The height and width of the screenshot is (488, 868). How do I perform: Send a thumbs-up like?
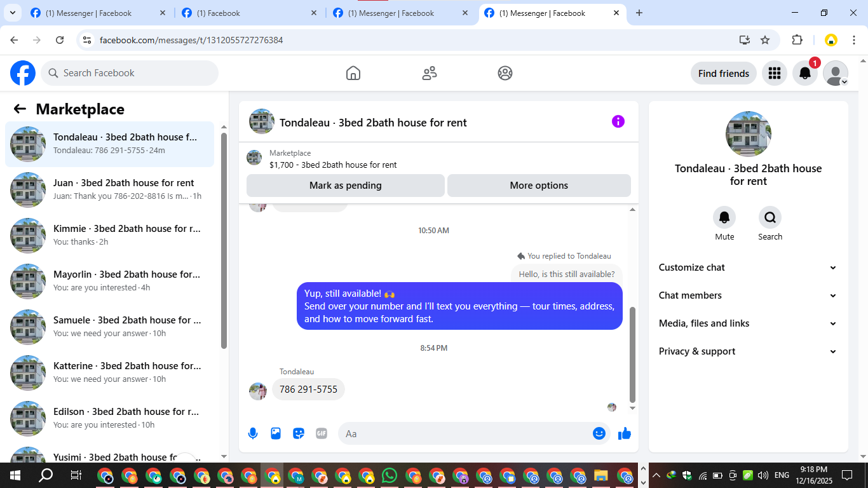pos(625,433)
